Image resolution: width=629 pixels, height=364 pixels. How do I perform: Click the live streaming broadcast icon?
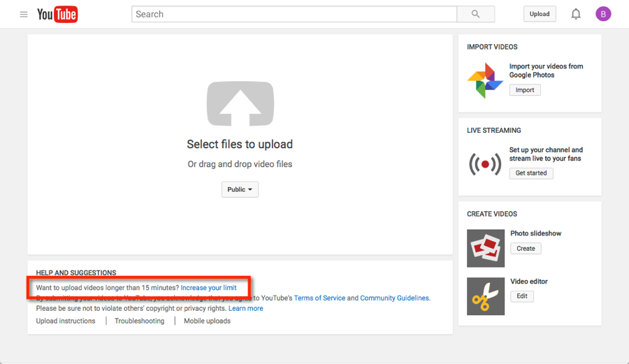click(x=485, y=164)
